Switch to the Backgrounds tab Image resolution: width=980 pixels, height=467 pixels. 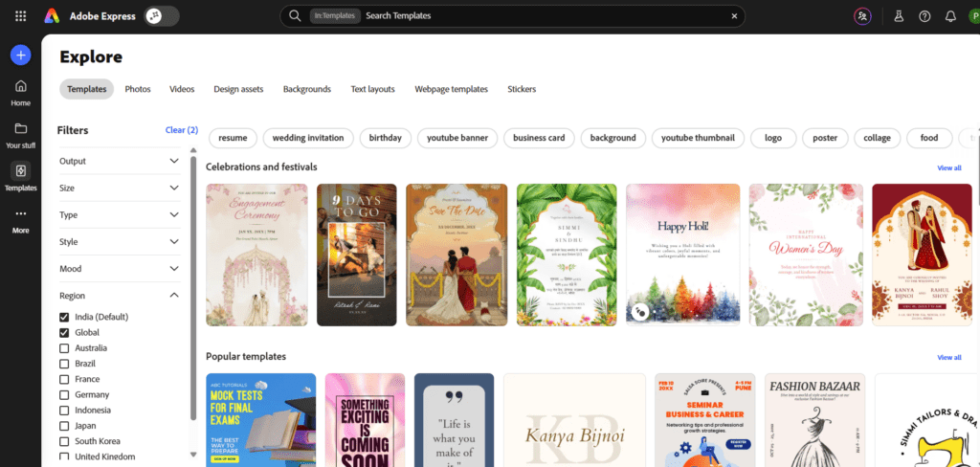pos(306,89)
